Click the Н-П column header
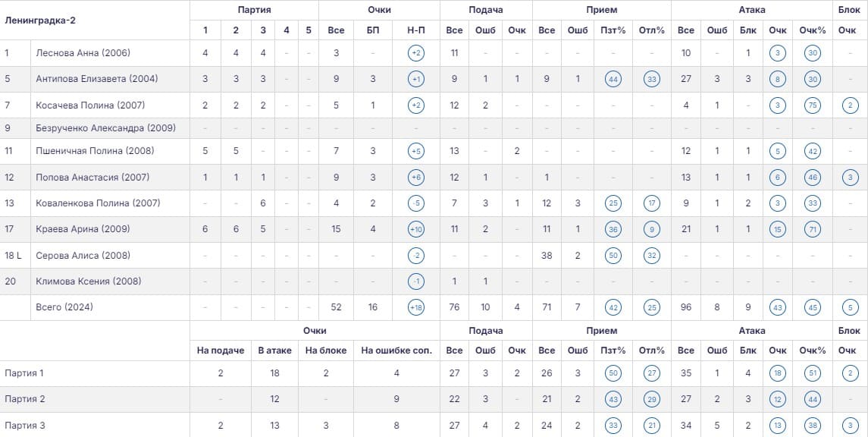868x437 pixels. (415, 30)
